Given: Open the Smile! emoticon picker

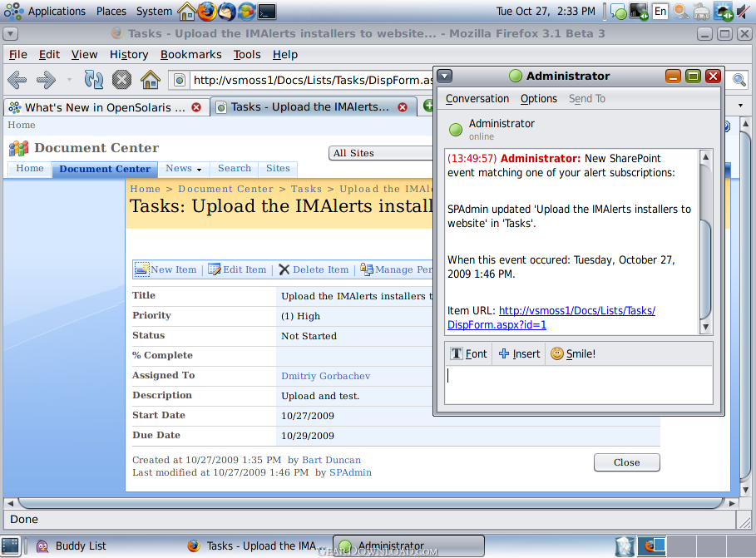Looking at the screenshot, I should pyautogui.click(x=573, y=354).
